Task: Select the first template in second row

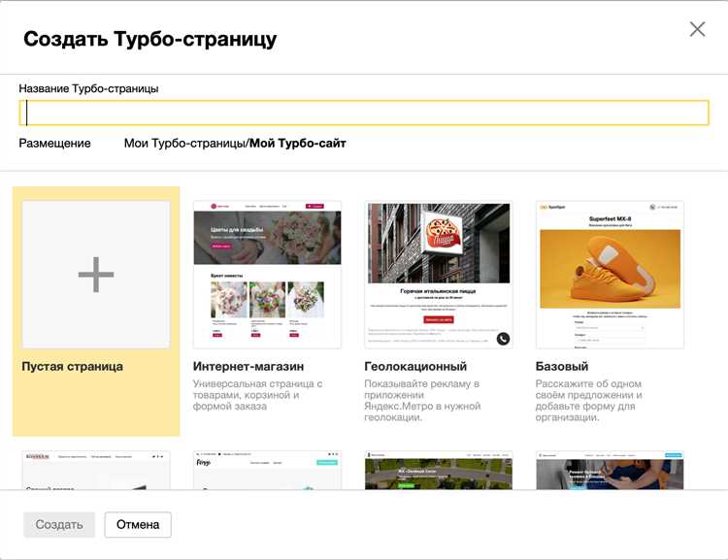Action: point(96,471)
